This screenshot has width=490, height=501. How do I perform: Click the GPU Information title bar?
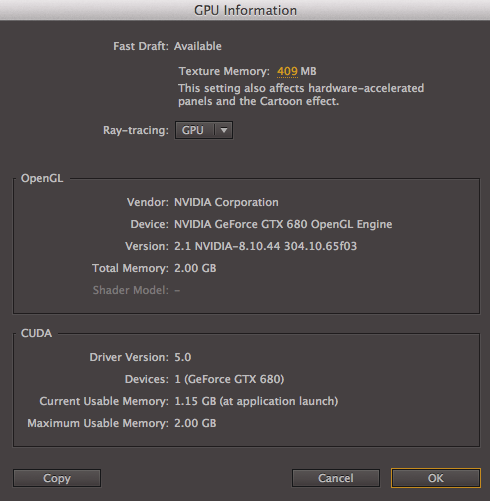pos(245,10)
